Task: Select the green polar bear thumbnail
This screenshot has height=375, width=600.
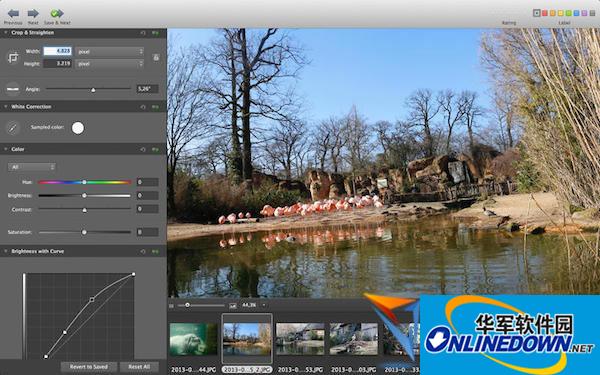Action: tap(194, 339)
